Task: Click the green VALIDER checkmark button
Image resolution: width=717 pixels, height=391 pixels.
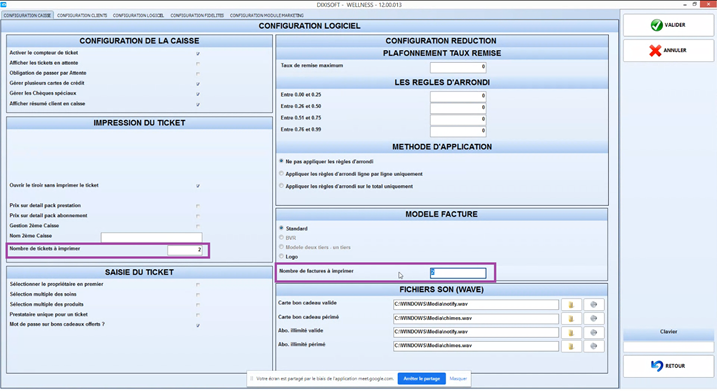Action: (x=668, y=25)
